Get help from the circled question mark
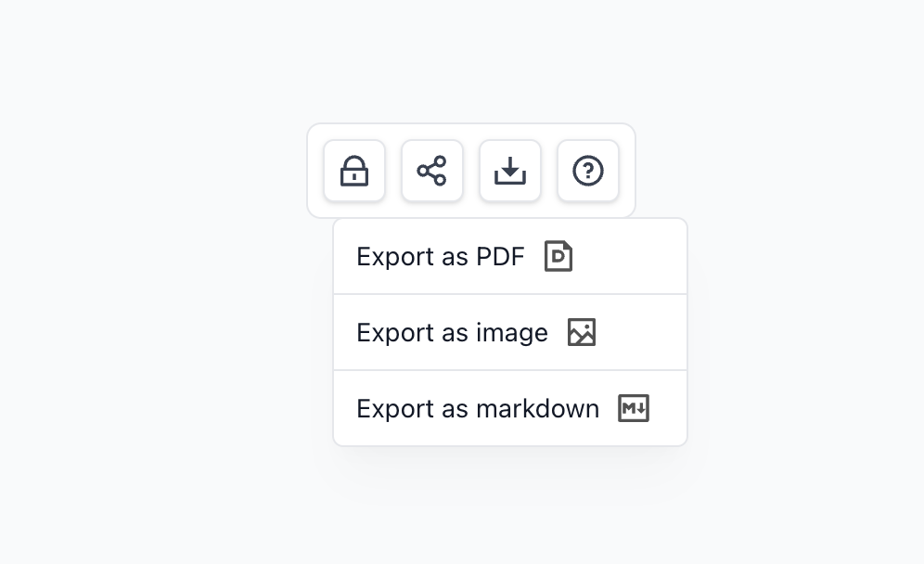The width and height of the screenshot is (924, 564). point(588,171)
